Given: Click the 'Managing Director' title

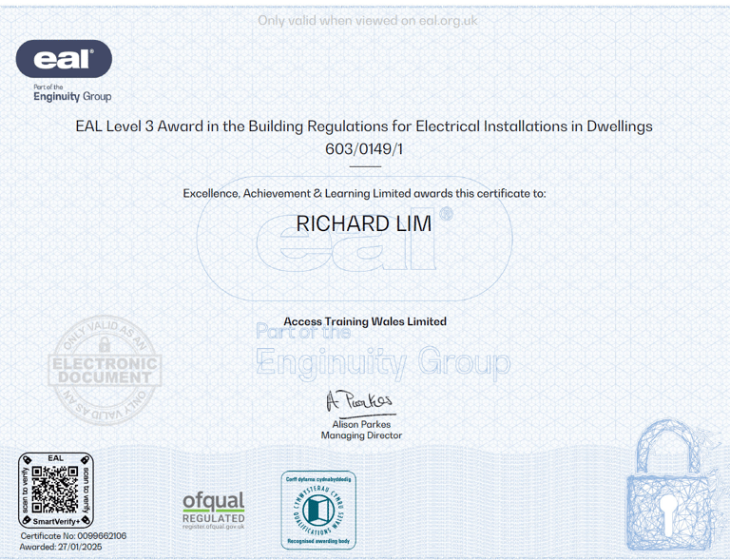Looking at the screenshot, I should pyautogui.click(x=361, y=435).
